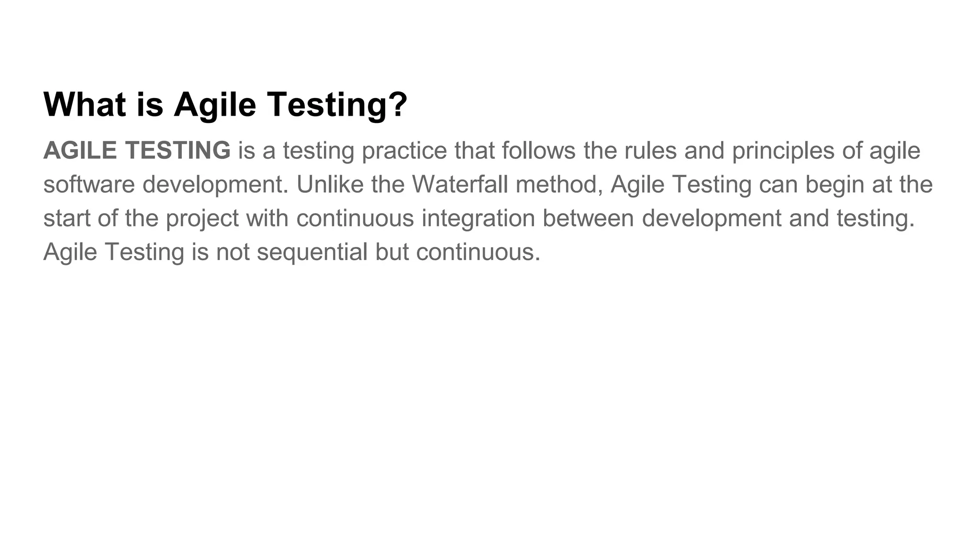
Task: Click the word "but" in the last sentence
Action: (391, 252)
